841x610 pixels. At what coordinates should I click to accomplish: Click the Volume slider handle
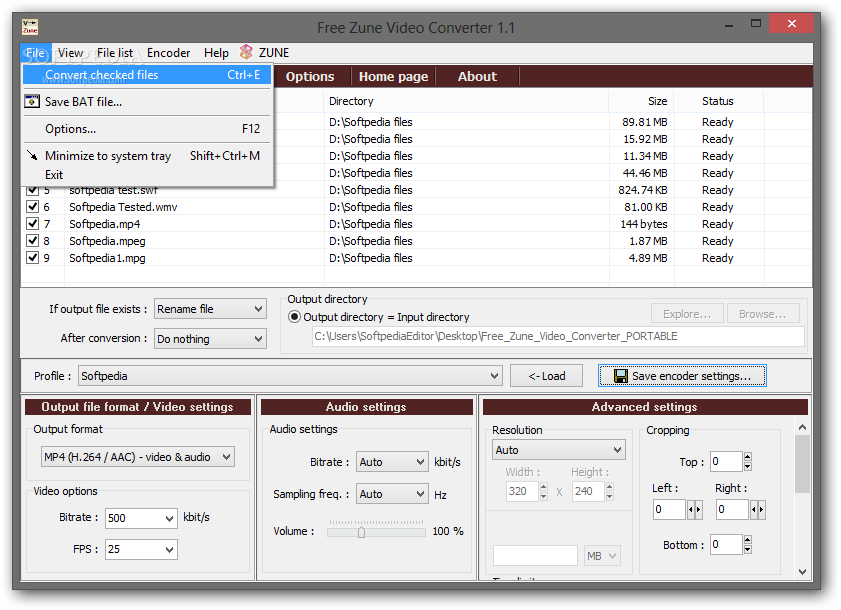(362, 532)
